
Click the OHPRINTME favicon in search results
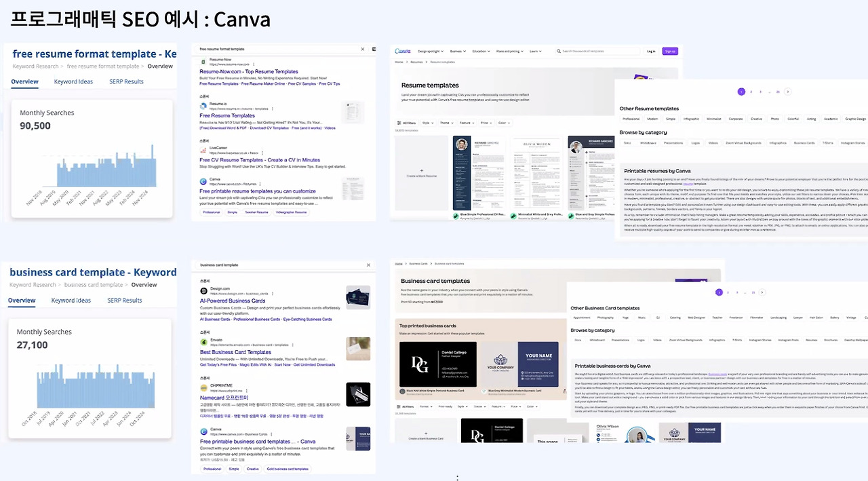(x=203, y=387)
